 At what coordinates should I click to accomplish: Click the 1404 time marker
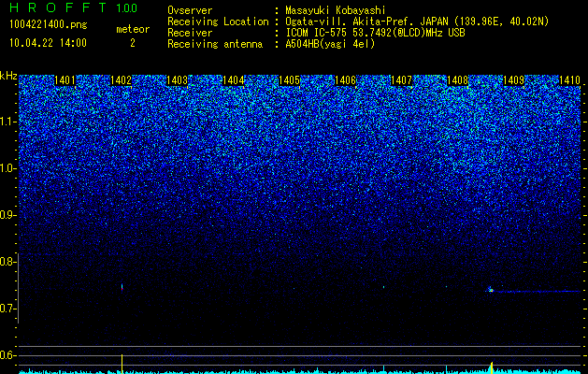coord(234,80)
